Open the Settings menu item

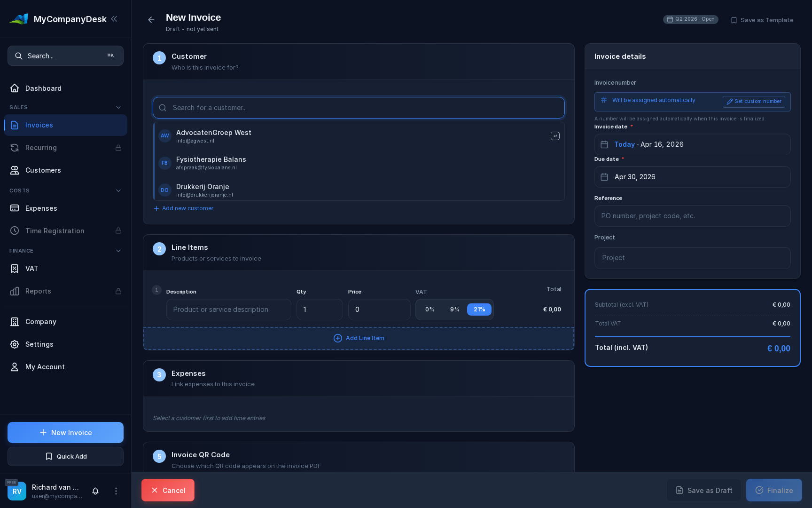(39, 344)
